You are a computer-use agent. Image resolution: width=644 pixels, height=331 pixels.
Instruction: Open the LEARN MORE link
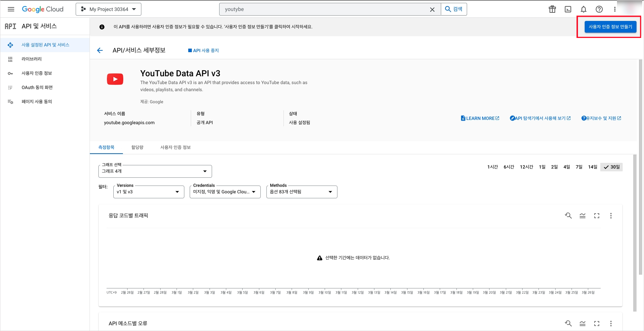coord(480,118)
